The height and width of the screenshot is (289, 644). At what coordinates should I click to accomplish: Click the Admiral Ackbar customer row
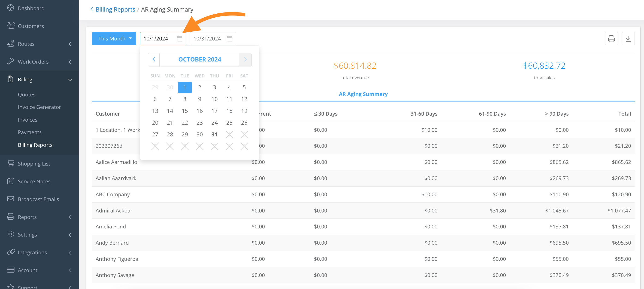363,210
